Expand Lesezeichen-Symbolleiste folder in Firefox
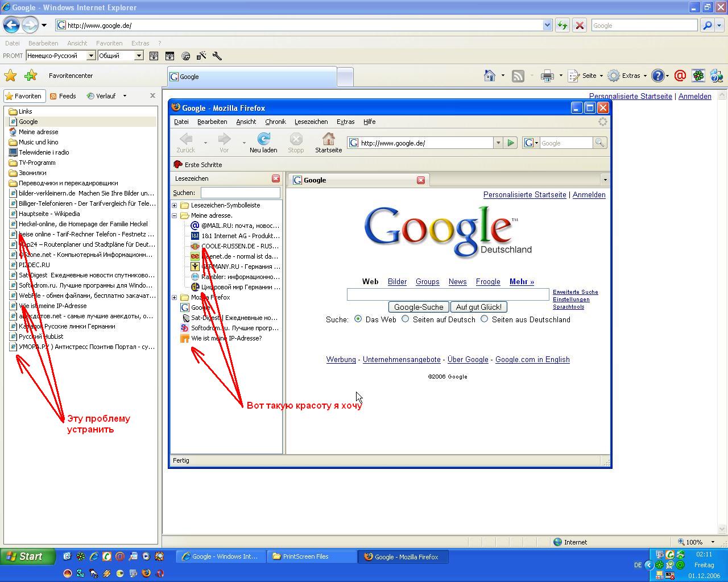Screen dimensions: 728x582 [175, 205]
